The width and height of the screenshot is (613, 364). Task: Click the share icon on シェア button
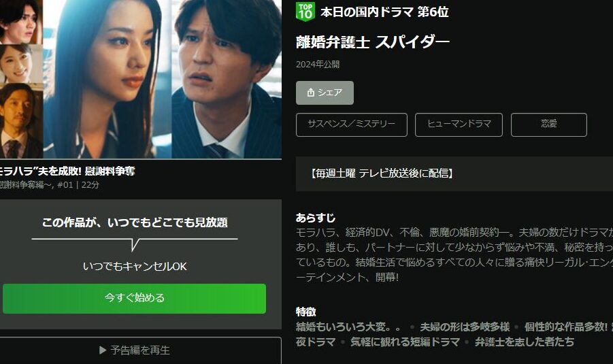coord(311,93)
